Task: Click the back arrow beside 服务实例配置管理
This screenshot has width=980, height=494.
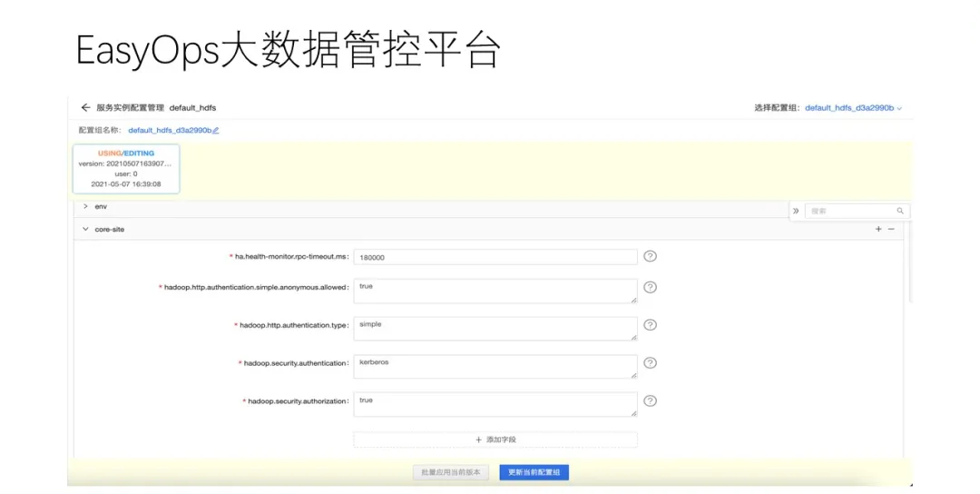Action: (85, 107)
